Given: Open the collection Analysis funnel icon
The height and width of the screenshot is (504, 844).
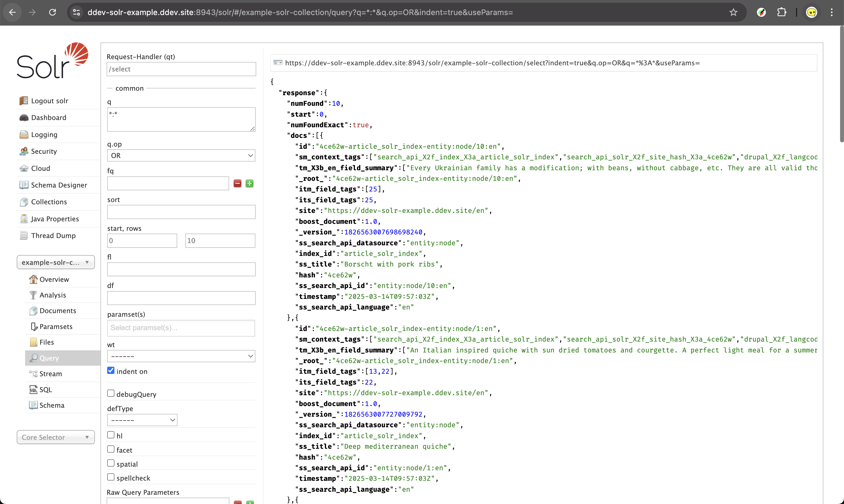Looking at the screenshot, I should pyautogui.click(x=33, y=295).
